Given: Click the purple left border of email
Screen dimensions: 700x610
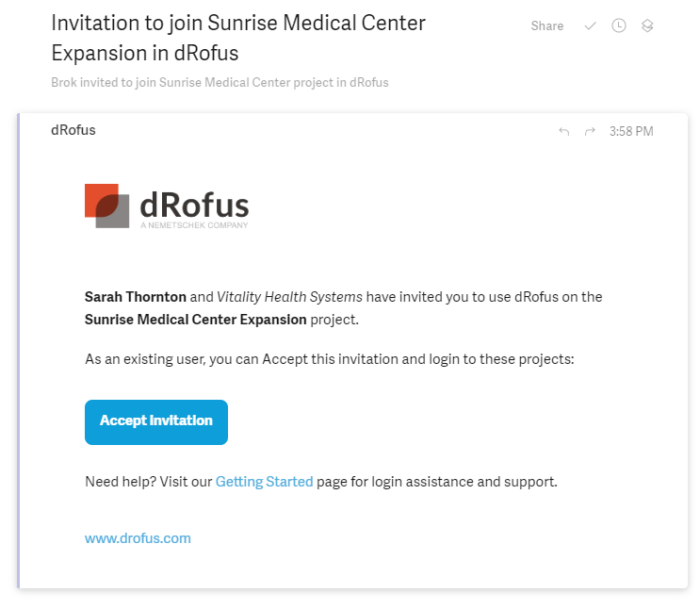Looking at the screenshot, I should 18,351.
